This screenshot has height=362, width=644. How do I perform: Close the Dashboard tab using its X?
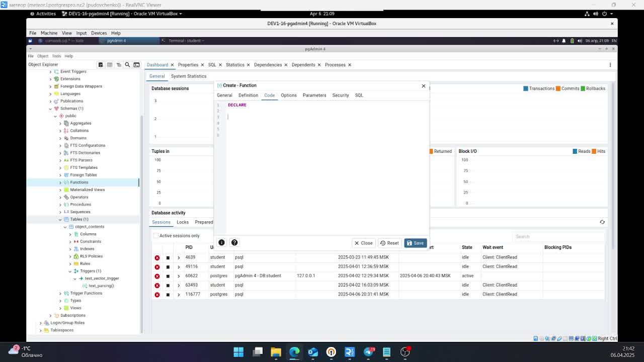coord(172,65)
